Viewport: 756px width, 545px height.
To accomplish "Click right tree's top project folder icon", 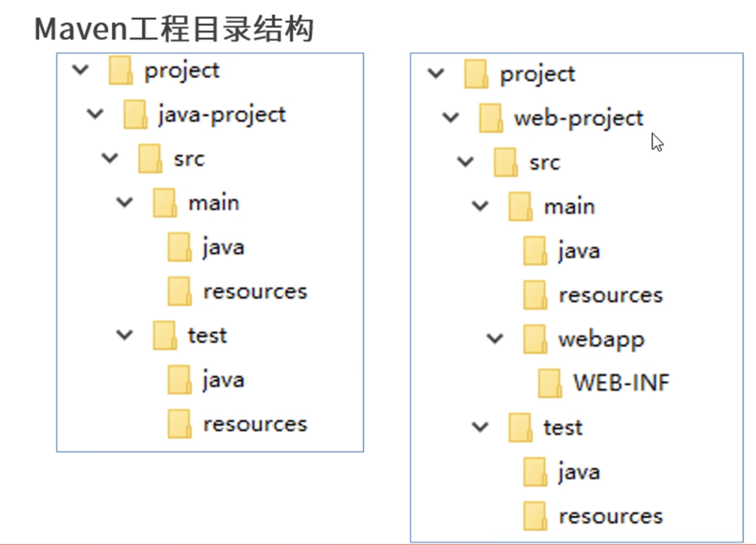I will coord(476,74).
